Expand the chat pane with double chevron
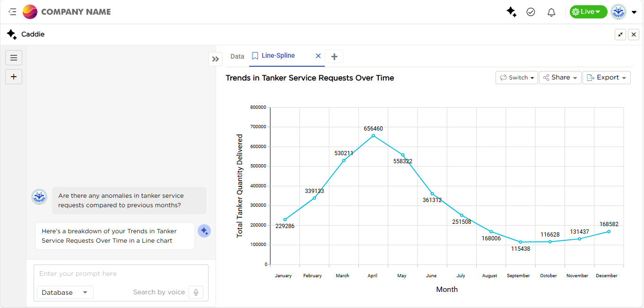The image size is (644, 308). pyautogui.click(x=216, y=59)
